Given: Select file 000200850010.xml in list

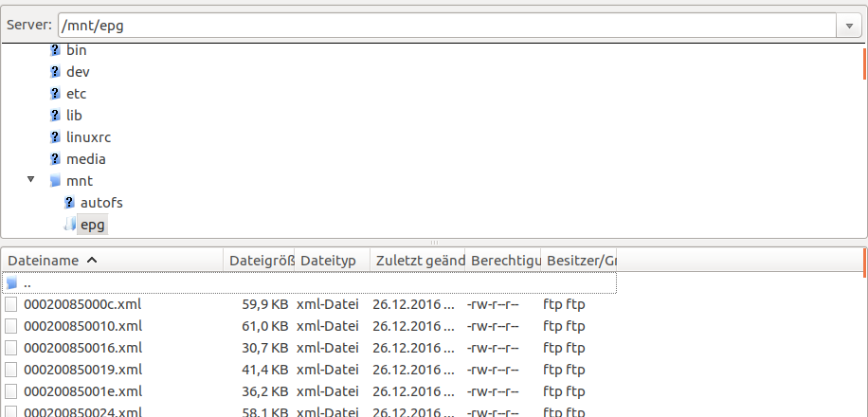Looking at the screenshot, I should [x=82, y=326].
